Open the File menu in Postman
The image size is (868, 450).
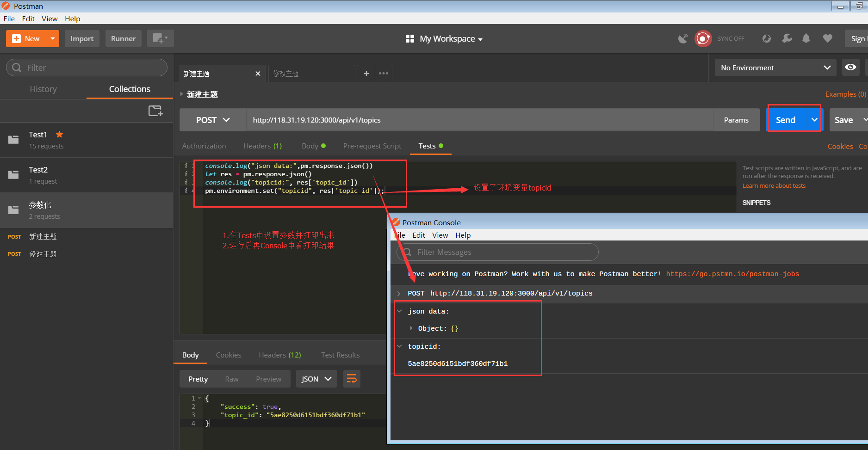9,18
